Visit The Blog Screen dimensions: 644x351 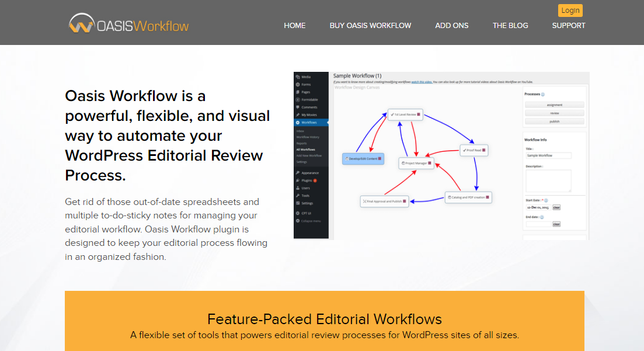point(510,26)
